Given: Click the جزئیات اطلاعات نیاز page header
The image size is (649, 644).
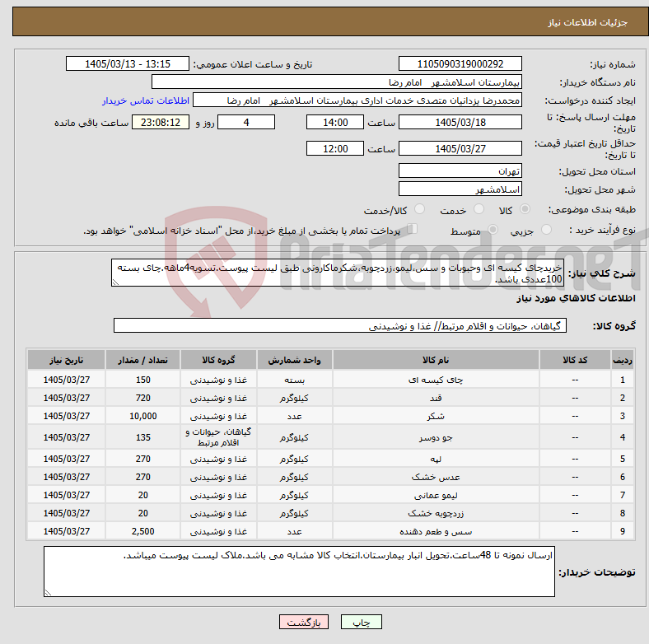Looking at the screenshot, I should 587,22.
